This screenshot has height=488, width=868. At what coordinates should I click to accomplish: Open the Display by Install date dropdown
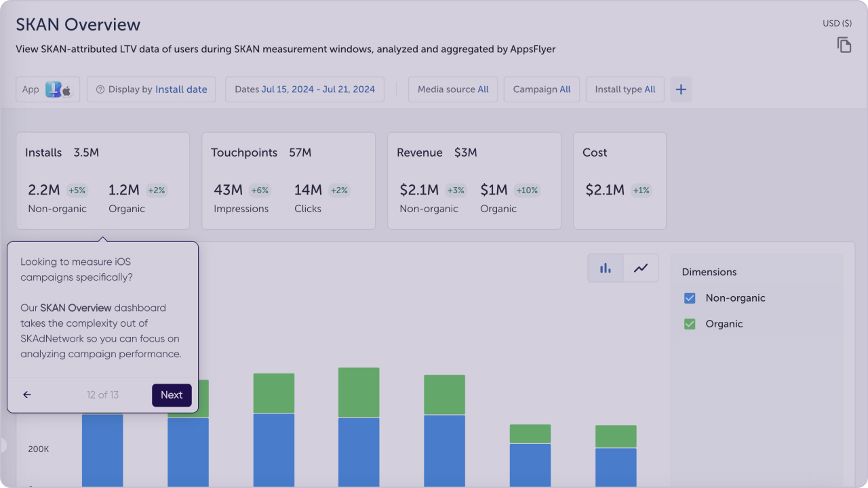point(151,89)
